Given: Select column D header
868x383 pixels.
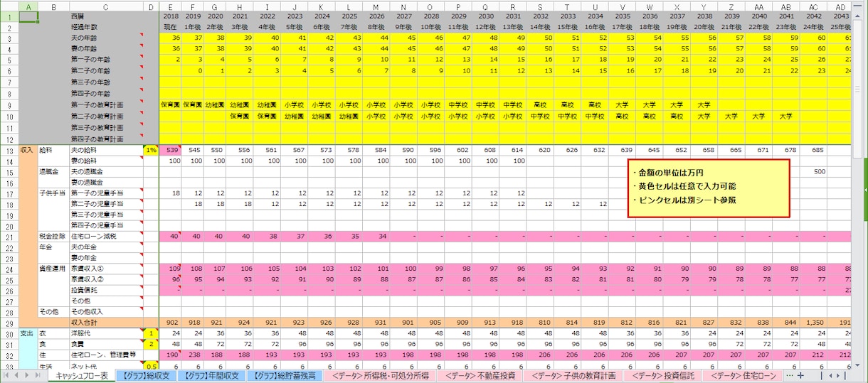Looking at the screenshot, I should [x=151, y=6].
